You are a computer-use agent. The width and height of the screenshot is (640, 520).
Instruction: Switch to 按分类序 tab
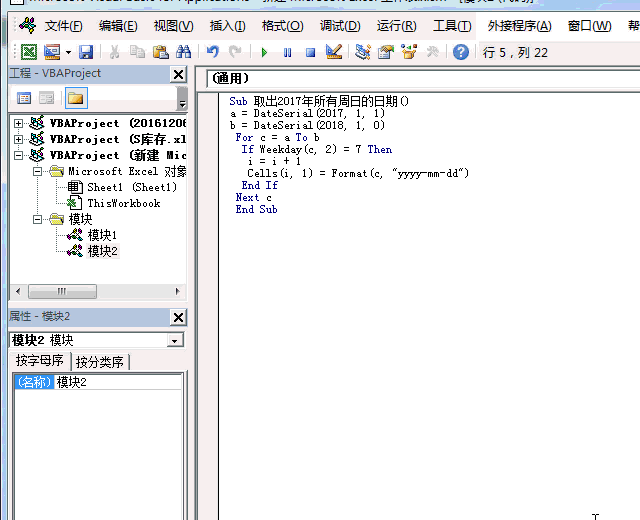(100, 362)
